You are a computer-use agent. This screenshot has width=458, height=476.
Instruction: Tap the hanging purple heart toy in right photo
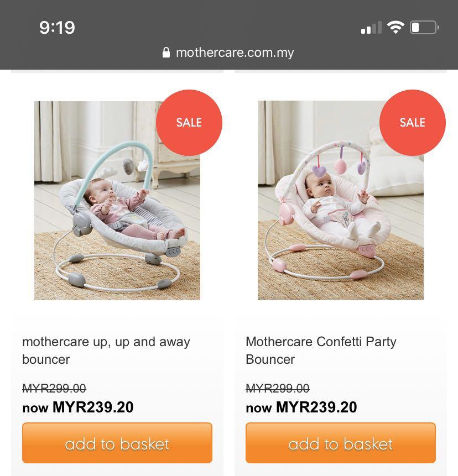318,170
